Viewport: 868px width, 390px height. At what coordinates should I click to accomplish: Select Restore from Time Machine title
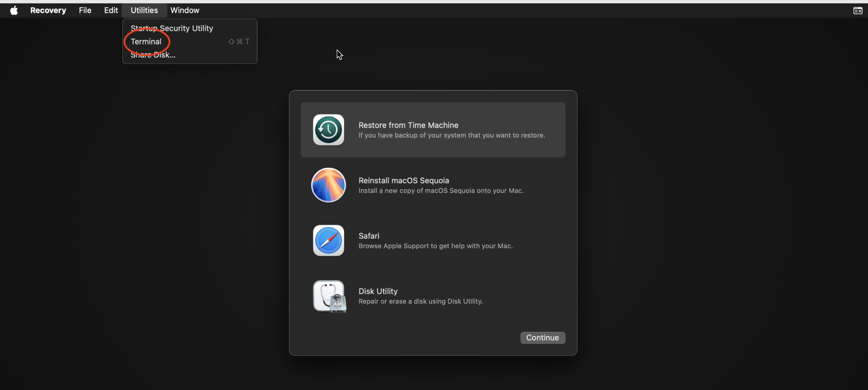(408, 125)
